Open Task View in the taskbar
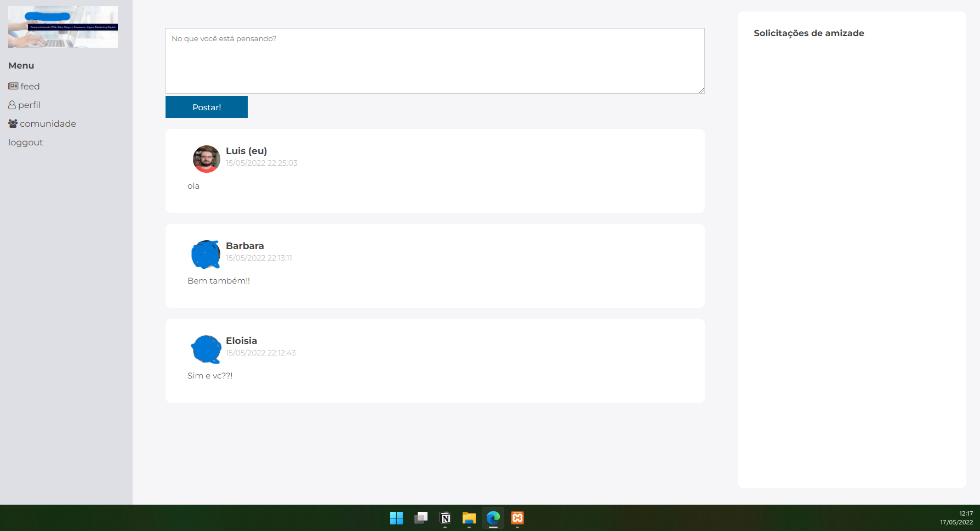980x531 pixels. point(421,518)
